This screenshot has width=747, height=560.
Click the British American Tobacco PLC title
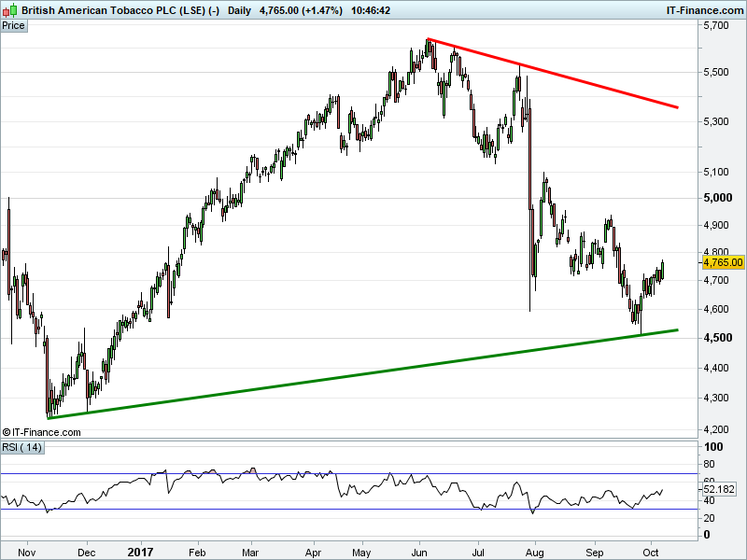120,10
